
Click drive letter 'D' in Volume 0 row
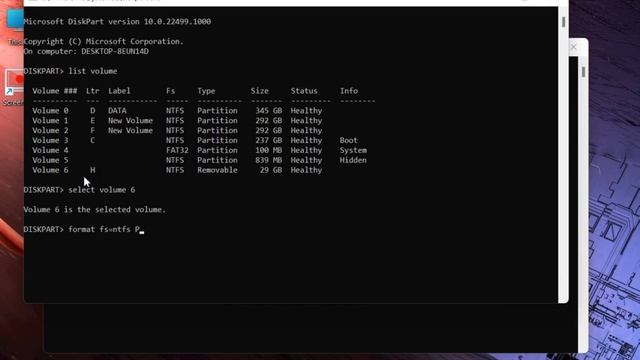click(x=93, y=111)
